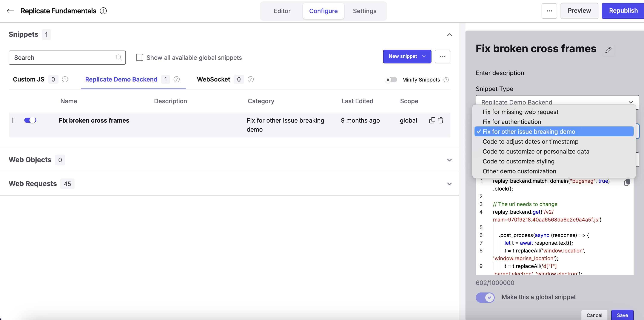Open the ellipsis menu next to New snippet
644x320 pixels.
click(442, 57)
